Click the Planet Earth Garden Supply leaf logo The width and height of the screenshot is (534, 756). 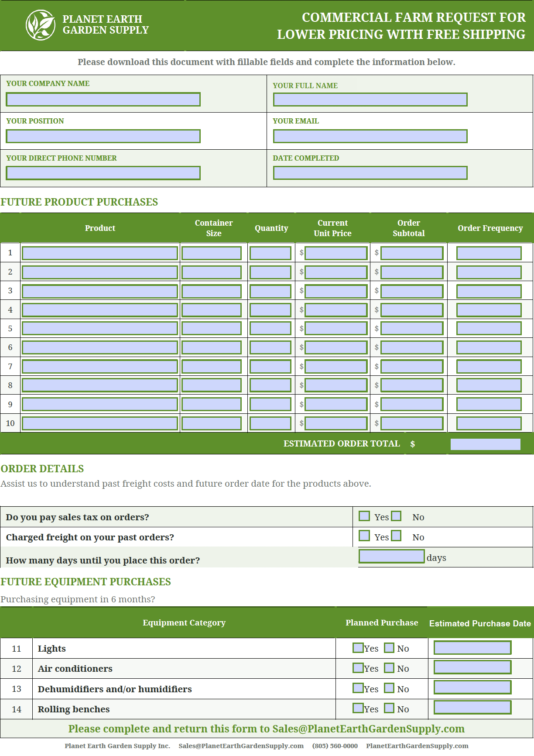[41, 25]
